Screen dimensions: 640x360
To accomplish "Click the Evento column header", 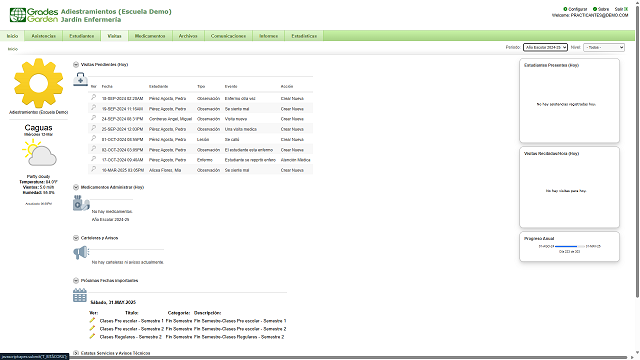I will tap(231, 87).
